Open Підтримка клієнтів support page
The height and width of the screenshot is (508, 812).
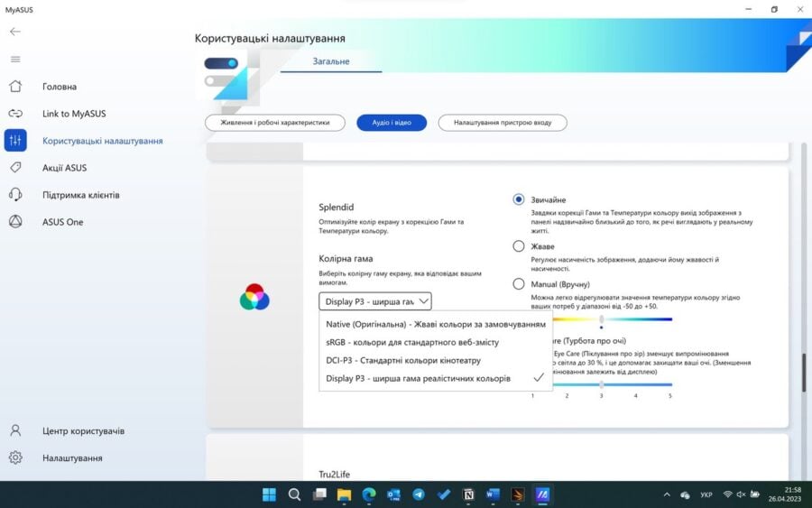81,195
